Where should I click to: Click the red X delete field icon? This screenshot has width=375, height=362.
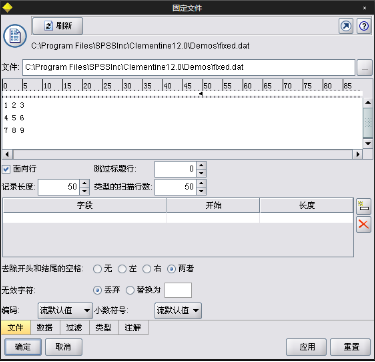(x=363, y=224)
